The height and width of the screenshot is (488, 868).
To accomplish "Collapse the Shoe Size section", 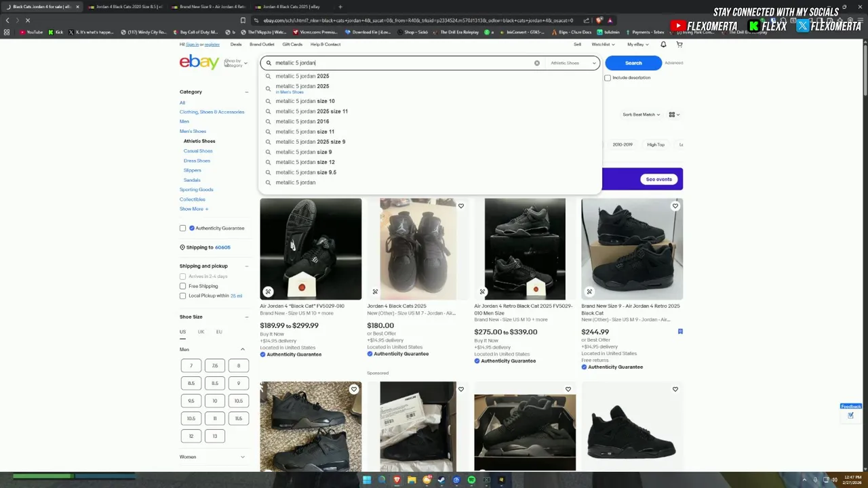I will coord(246,317).
